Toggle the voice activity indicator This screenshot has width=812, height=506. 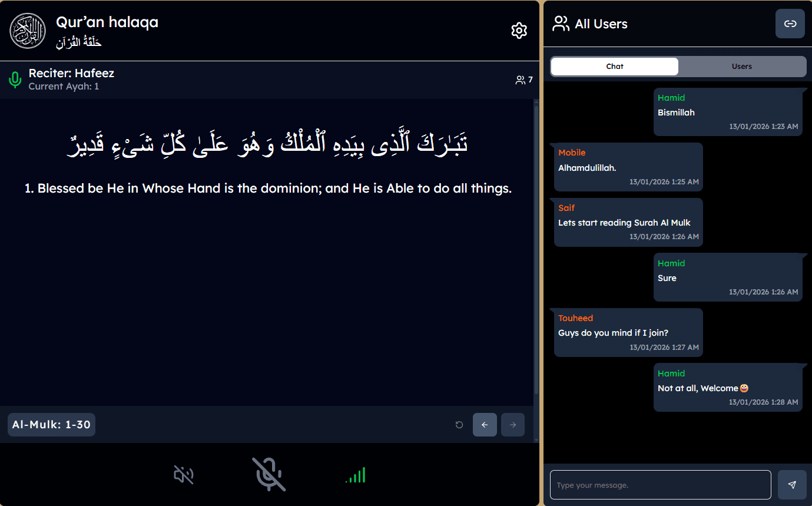[x=356, y=475]
